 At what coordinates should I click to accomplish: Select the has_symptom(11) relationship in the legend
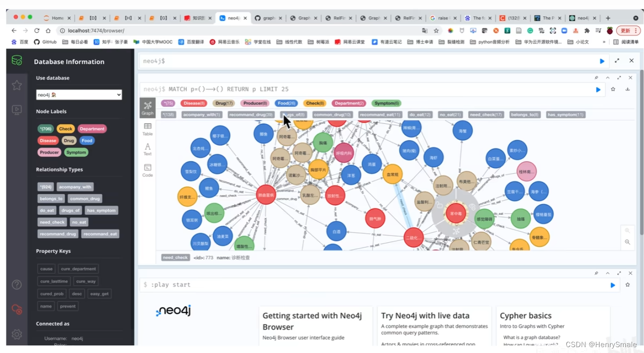(x=566, y=115)
